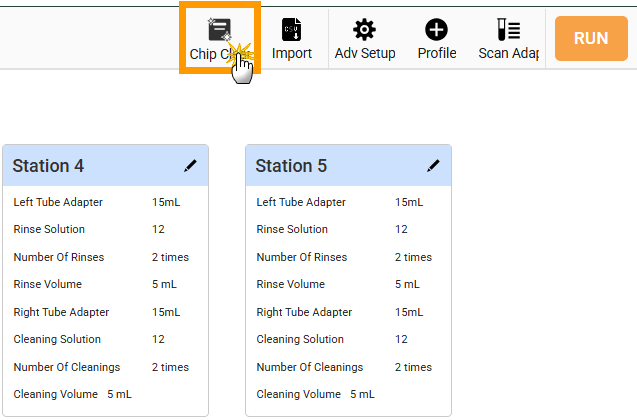This screenshot has height=420, width=637.
Task: Open the Scan Adapter test-tube icon
Action: 508,37
